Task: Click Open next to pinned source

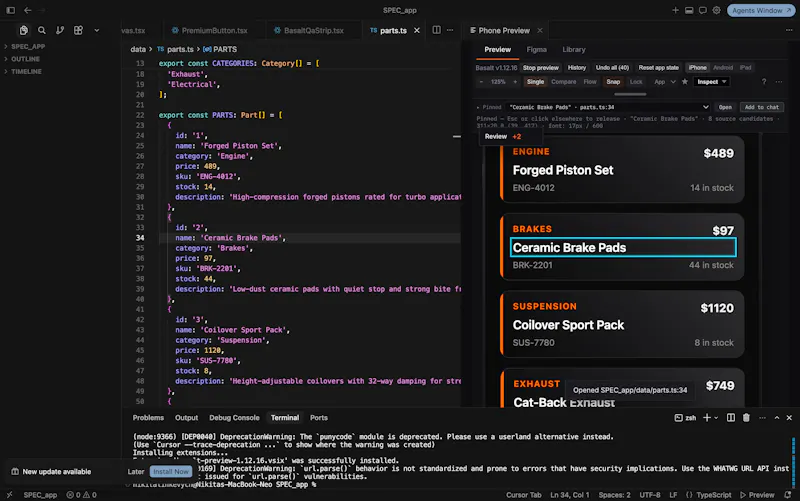Action: tap(725, 107)
